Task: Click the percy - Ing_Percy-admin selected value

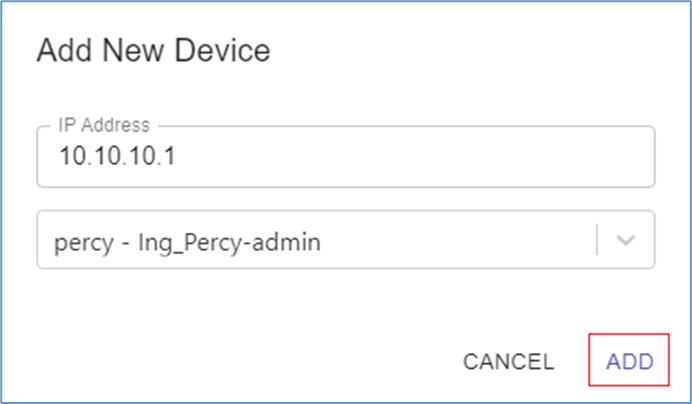Action: (x=186, y=241)
